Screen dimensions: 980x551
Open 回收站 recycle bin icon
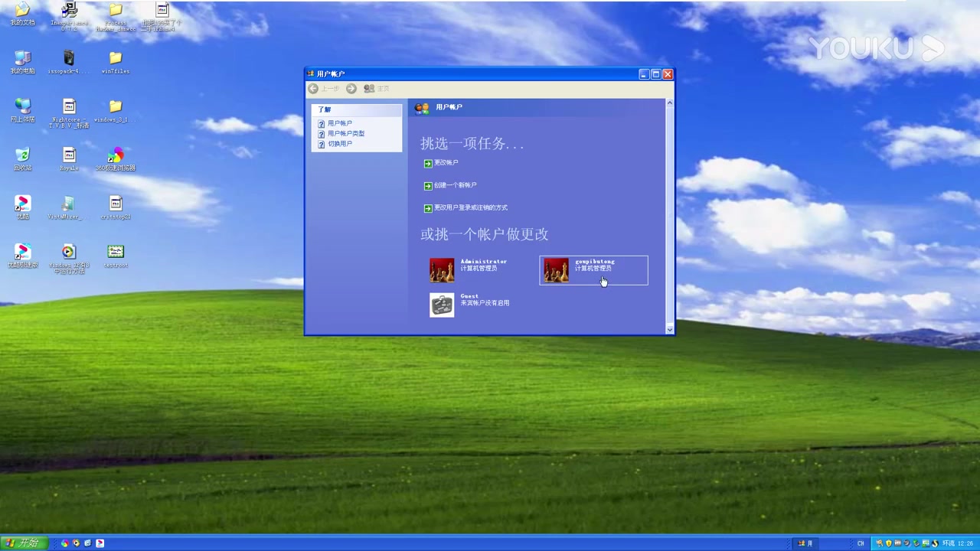[x=22, y=158]
